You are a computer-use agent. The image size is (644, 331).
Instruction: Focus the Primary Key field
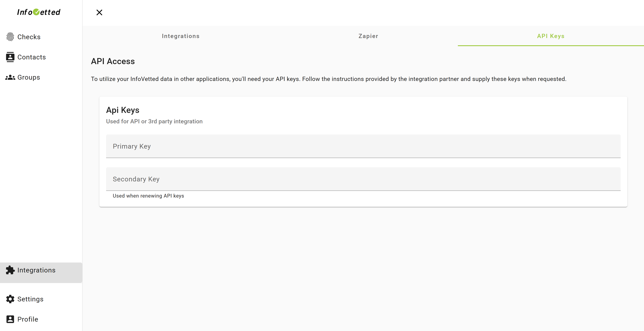pyautogui.click(x=363, y=146)
